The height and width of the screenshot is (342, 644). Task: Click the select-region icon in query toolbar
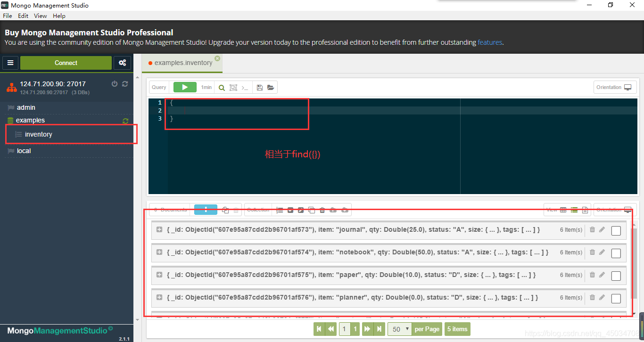[233, 88]
